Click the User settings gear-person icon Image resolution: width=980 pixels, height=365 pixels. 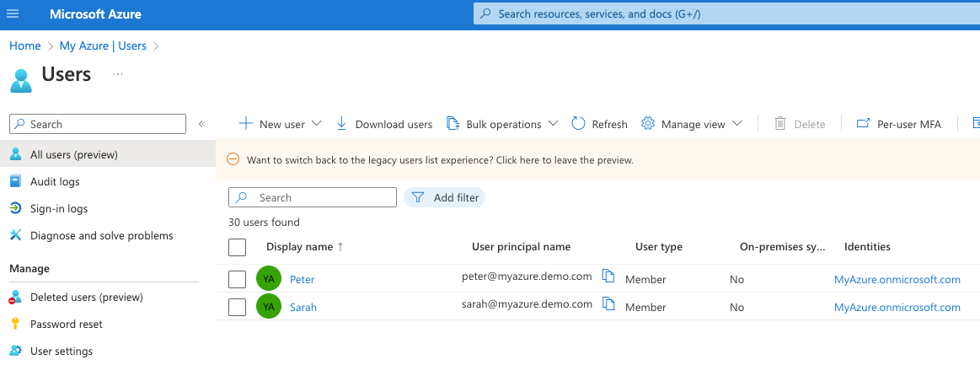[16, 351]
